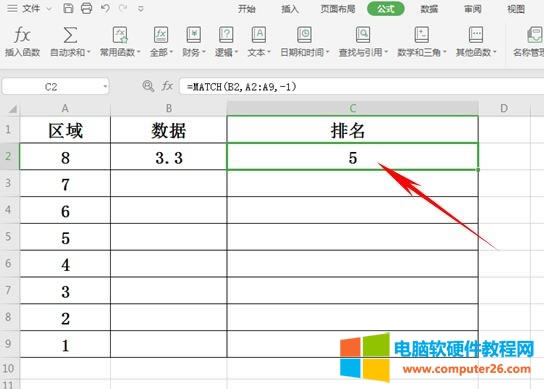
Task: Click the 其他函数 icon
Action: click(x=476, y=35)
